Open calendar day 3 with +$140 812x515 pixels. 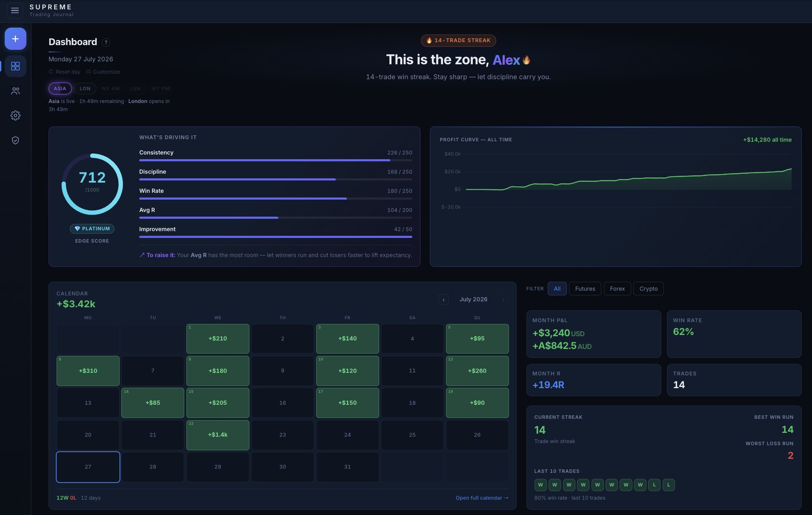[x=348, y=339]
